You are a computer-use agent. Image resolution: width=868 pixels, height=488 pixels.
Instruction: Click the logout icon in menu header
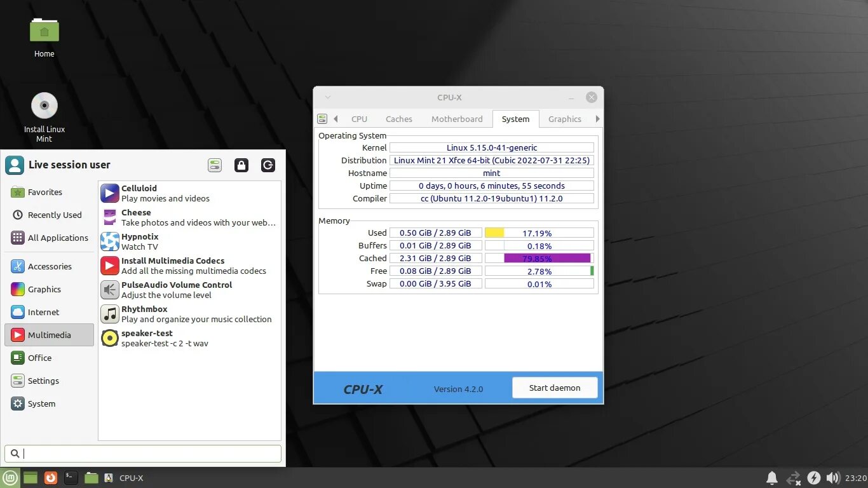coord(268,165)
